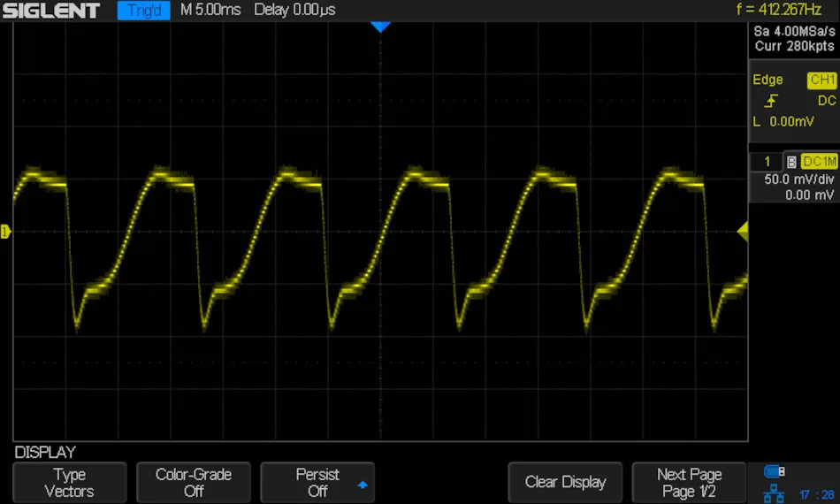Open the Persist Off dropdown
The width and height of the screenshot is (840, 504).
(x=317, y=482)
